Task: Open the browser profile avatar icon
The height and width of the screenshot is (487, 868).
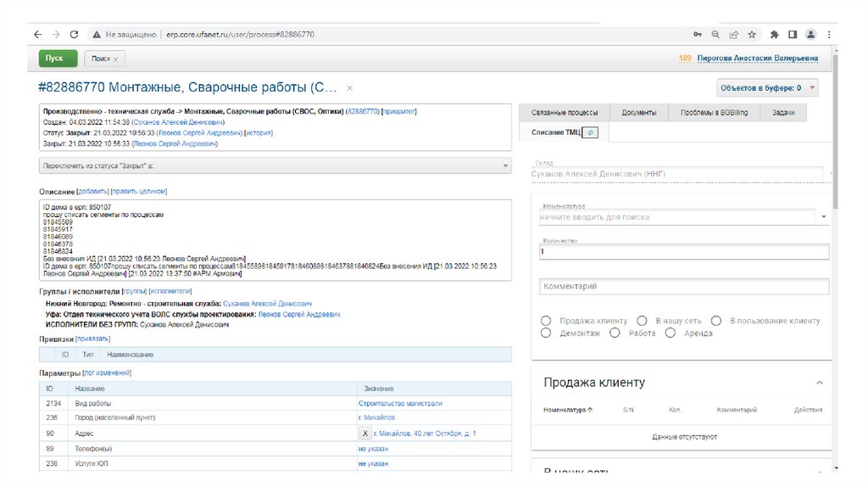Action: click(x=810, y=35)
